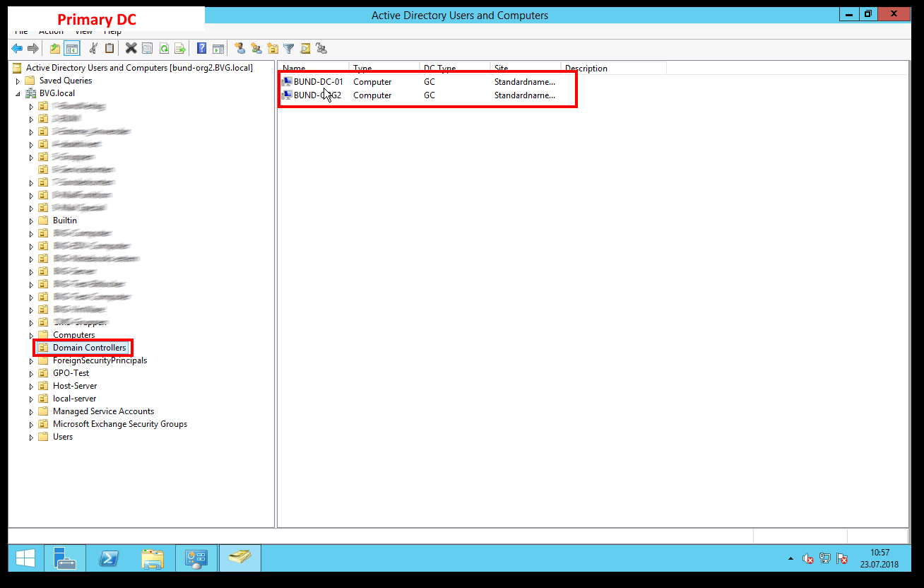Screen dimensions: 924x588
Task: Click the Delete X icon
Action: [x=131, y=48]
